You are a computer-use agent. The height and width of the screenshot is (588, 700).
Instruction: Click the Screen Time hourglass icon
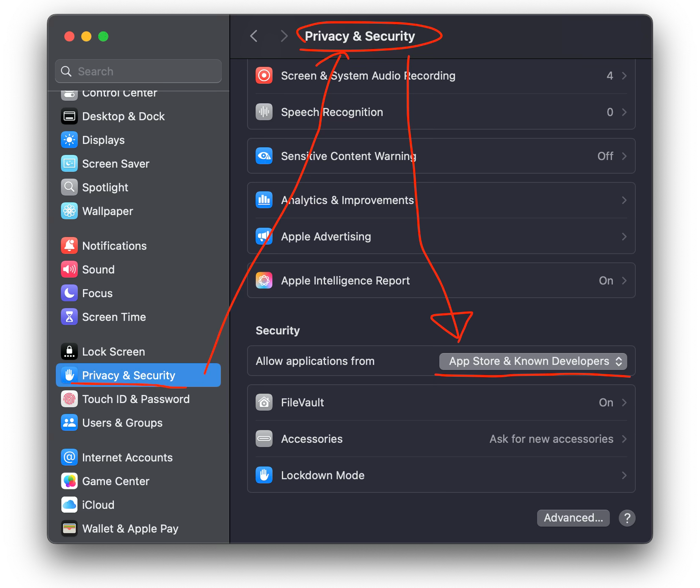coord(69,317)
